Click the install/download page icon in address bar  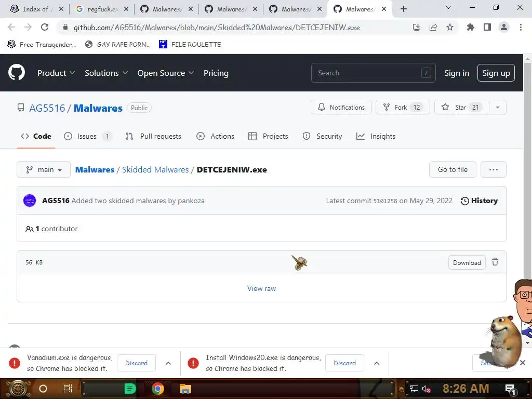pos(416,27)
